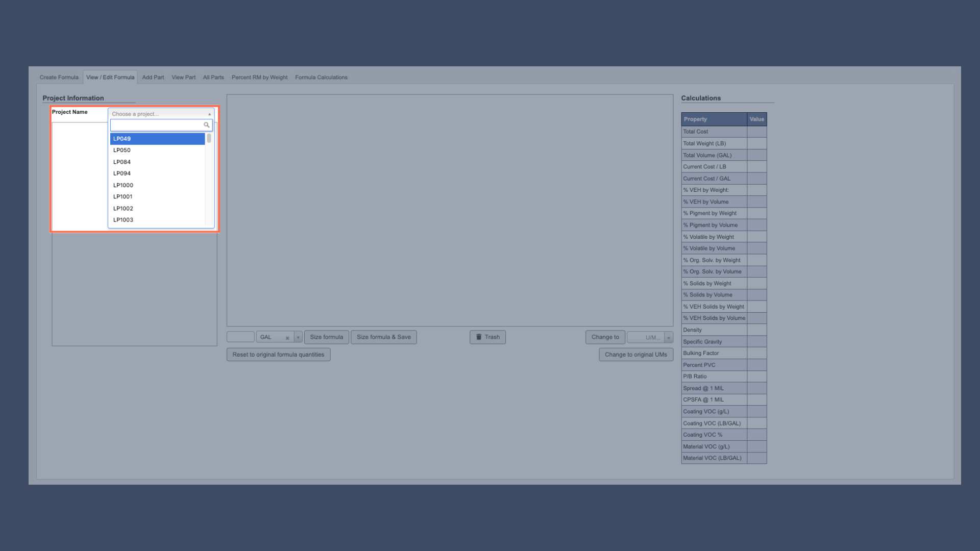The width and height of the screenshot is (980, 551).
Task: Click the Change to original UMs button
Action: [x=636, y=354]
